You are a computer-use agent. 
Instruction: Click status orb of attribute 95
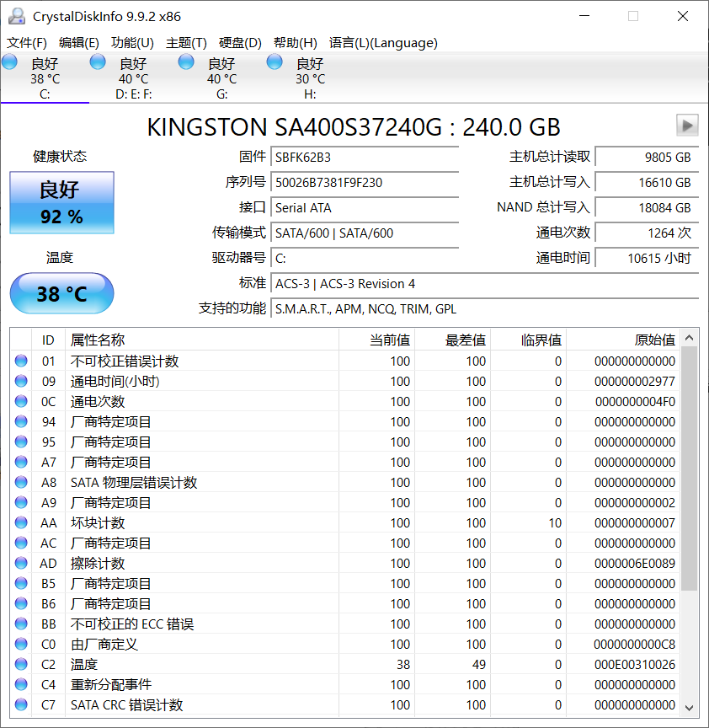click(21, 442)
